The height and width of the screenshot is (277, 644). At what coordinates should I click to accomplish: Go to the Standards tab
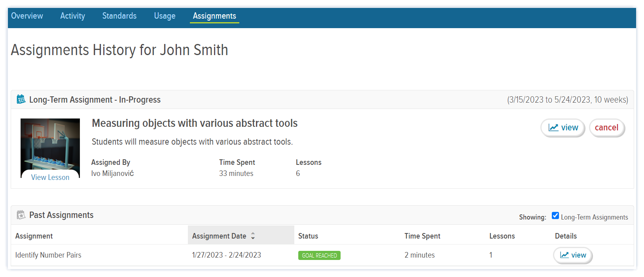pos(119,16)
